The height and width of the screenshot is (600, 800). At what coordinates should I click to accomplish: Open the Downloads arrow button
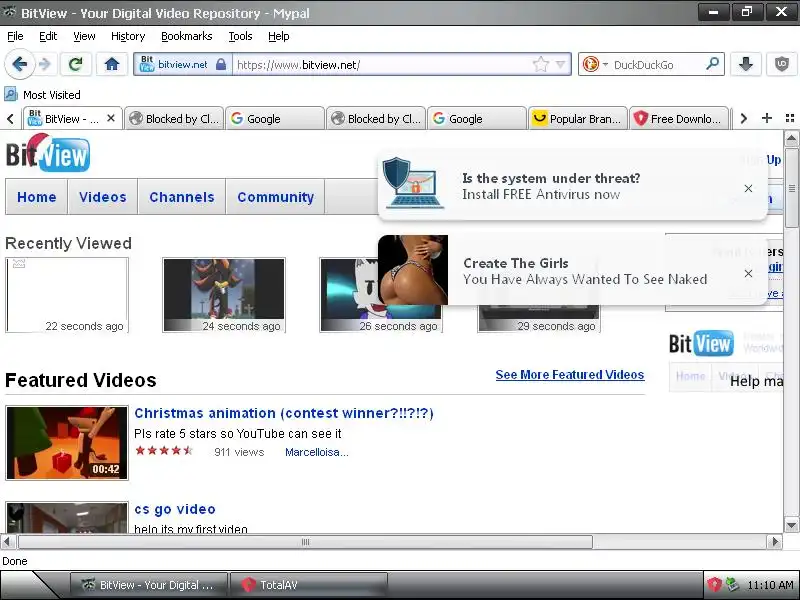pyautogui.click(x=745, y=64)
